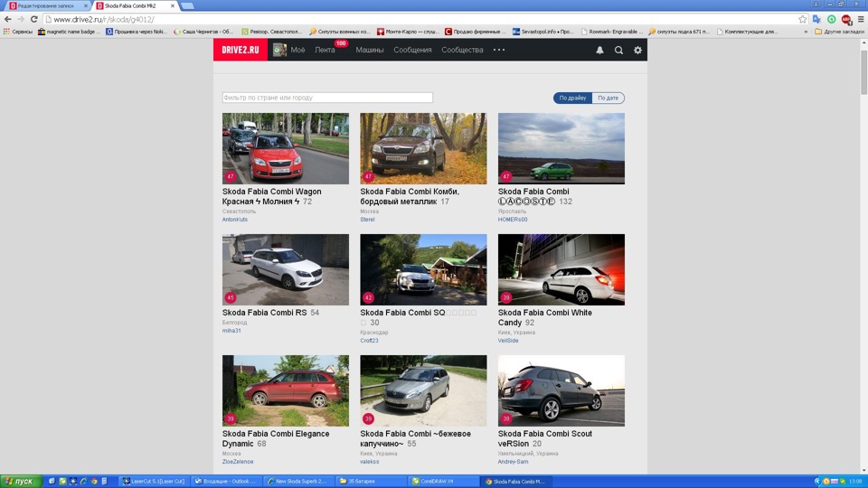Image resolution: width=868 pixels, height=488 pixels.
Task: Open Skoda Fabia Combi White Candy link
Action: (x=544, y=317)
